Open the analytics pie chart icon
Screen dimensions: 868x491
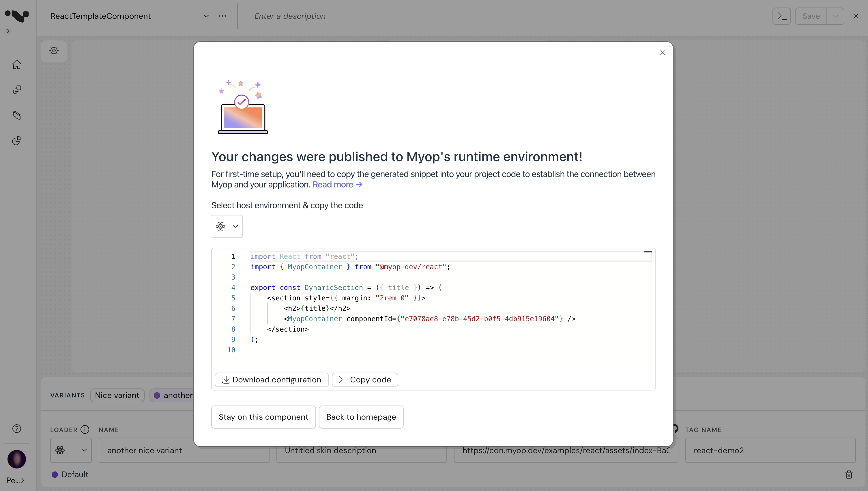(16, 141)
